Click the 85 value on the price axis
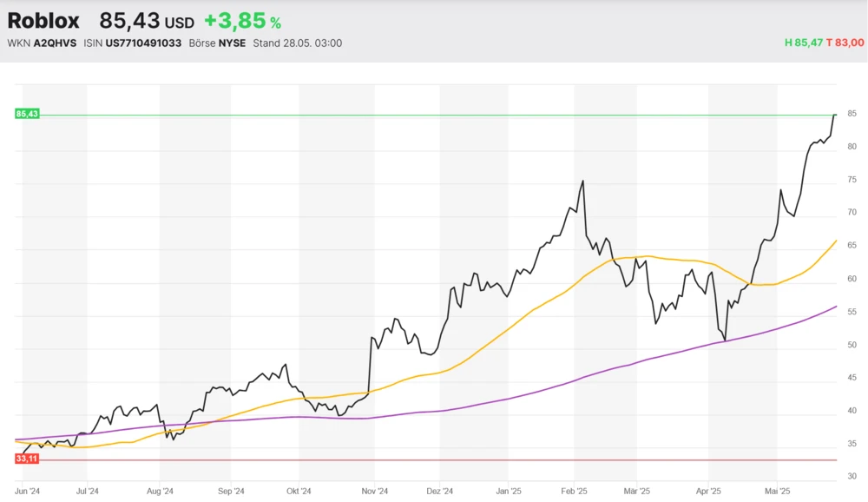868x502 pixels. point(852,114)
